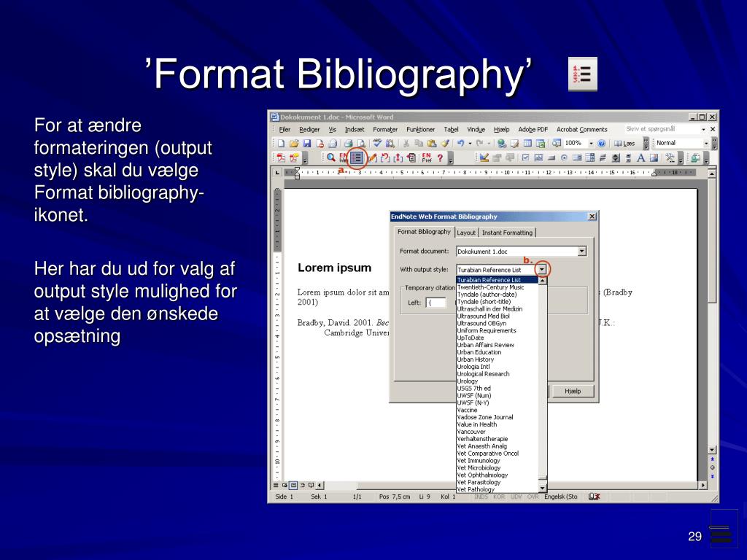This screenshot has height=560, width=747.
Task: Click the Insert Hyperlink globe icon
Action: pos(502,143)
